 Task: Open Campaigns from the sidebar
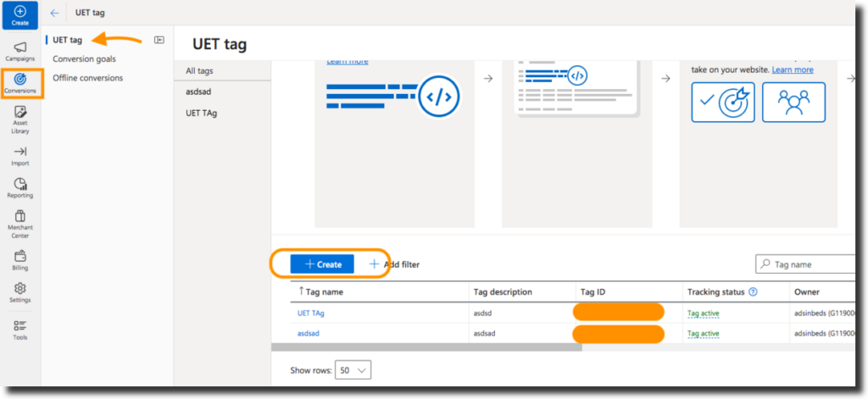point(19,52)
